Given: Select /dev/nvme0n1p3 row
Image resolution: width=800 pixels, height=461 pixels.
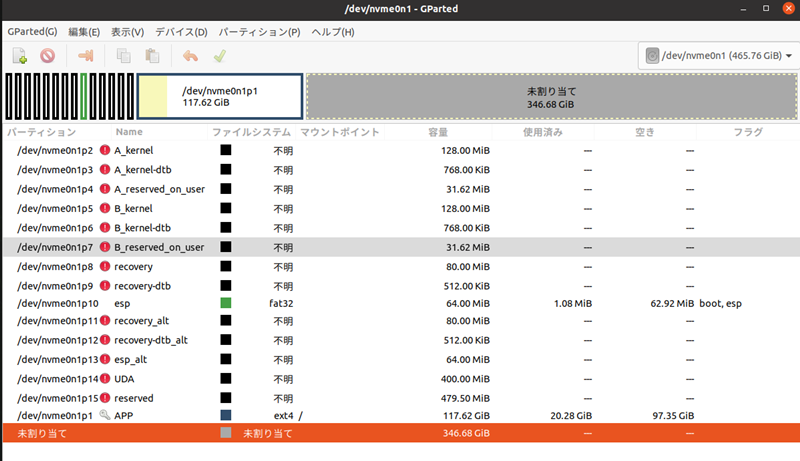Looking at the screenshot, I should [x=401, y=170].
